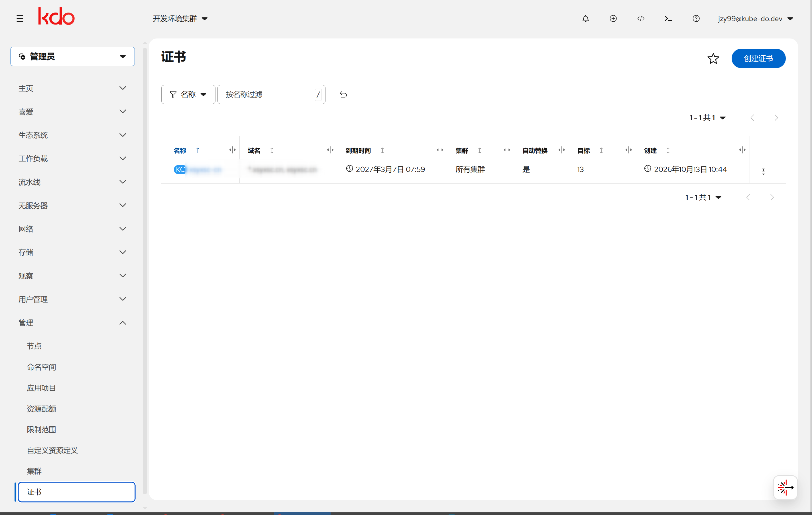This screenshot has height=515, width=812.
Task: Expand the 工作负载 nav section
Action: point(72,158)
